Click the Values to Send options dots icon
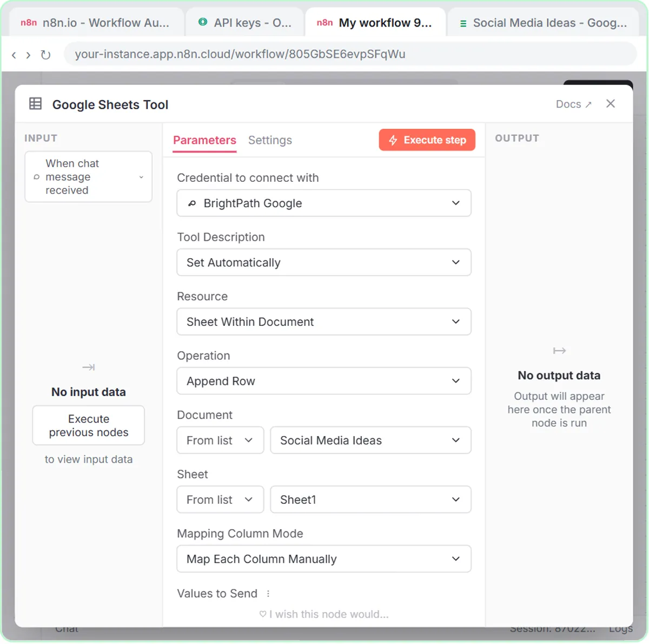649x644 pixels. (268, 594)
